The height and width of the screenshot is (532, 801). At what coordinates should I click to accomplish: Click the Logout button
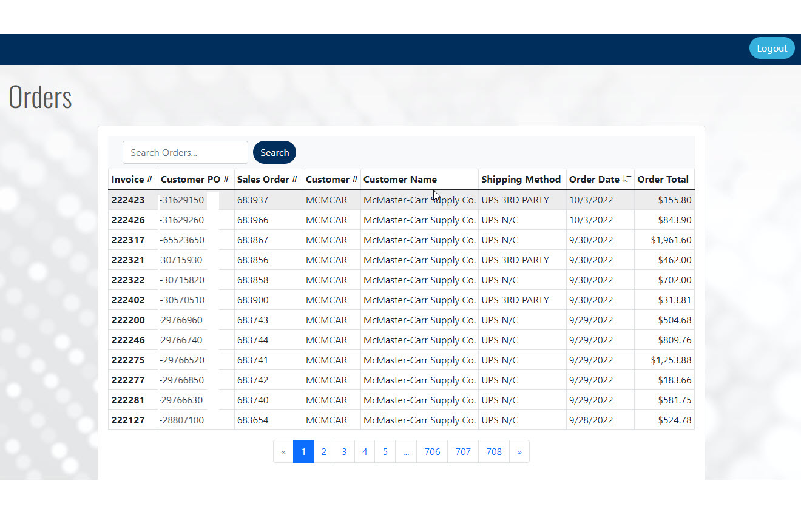click(x=771, y=49)
